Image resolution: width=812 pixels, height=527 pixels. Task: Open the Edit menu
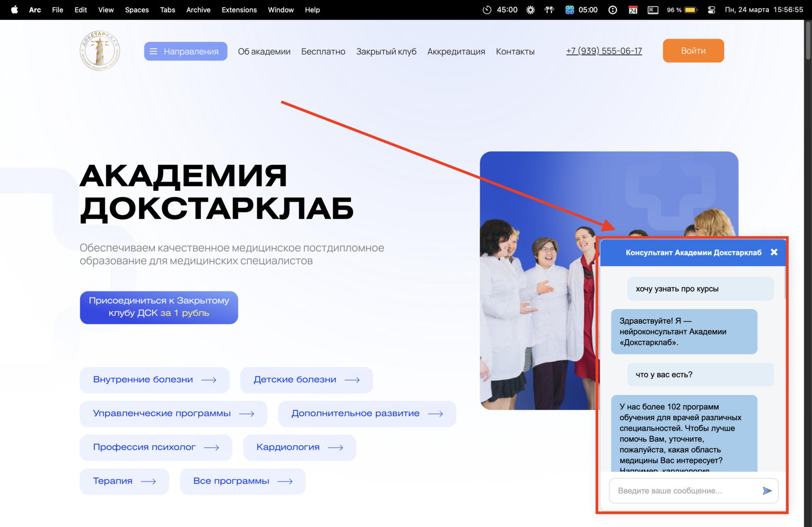(81, 10)
